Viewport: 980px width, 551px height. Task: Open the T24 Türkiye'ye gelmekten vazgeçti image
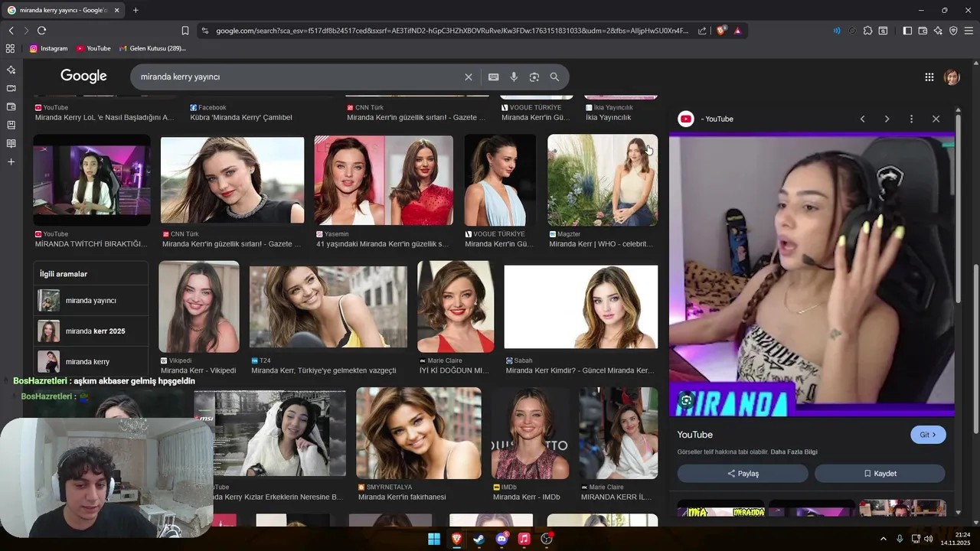click(328, 307)
